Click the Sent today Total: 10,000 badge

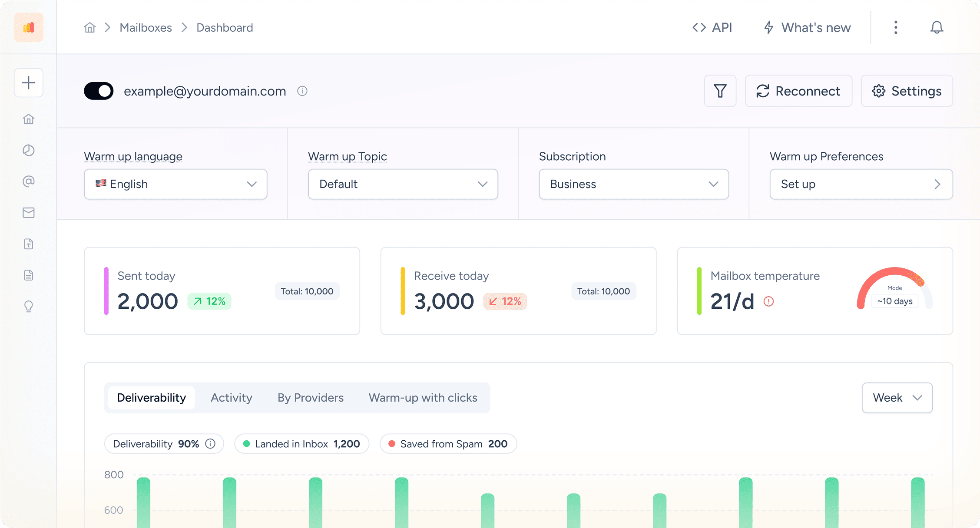coord(307,291)
